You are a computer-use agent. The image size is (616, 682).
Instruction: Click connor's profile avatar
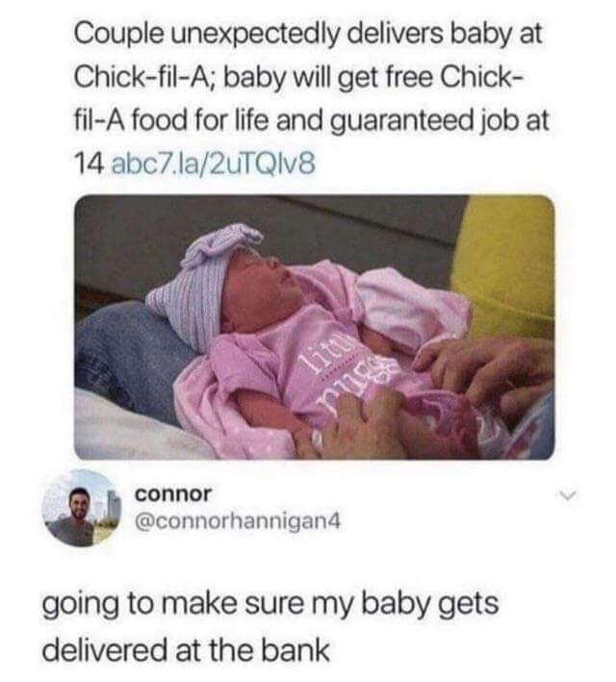pos(82,509)
